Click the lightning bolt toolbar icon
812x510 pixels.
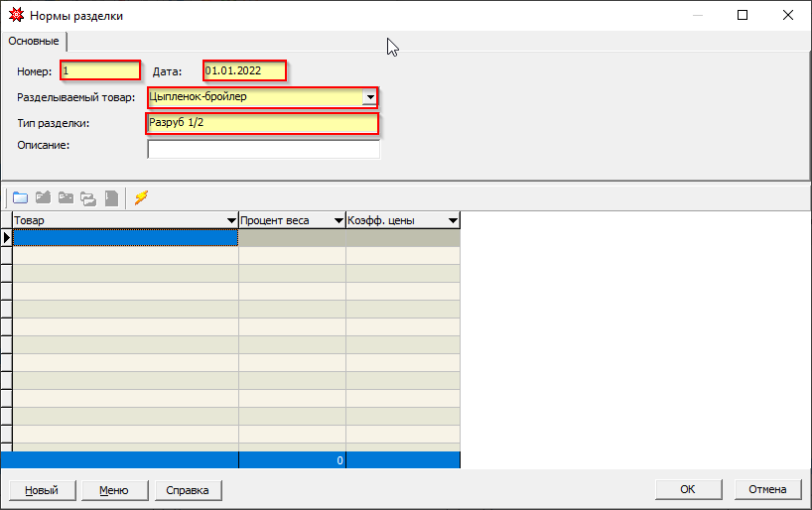coord(141,197)
